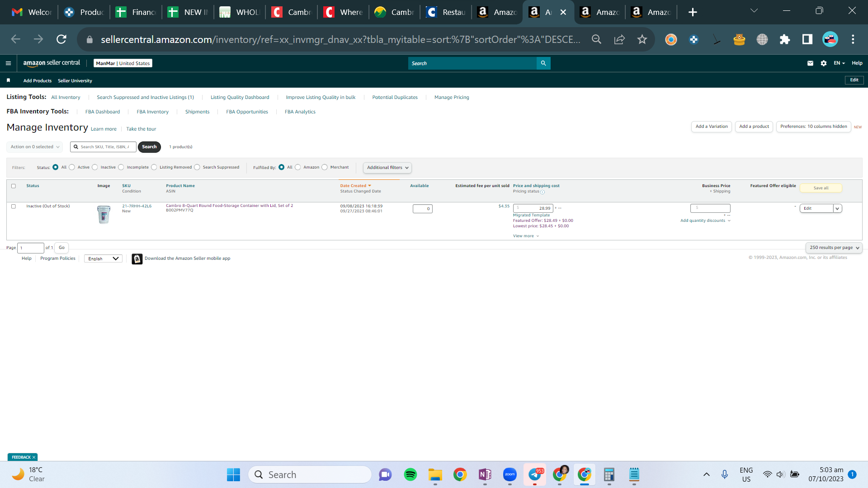This screenshot has width=868, height=488.
Task: Check the Cambro container row checkbox
Action: click(14, 206)
